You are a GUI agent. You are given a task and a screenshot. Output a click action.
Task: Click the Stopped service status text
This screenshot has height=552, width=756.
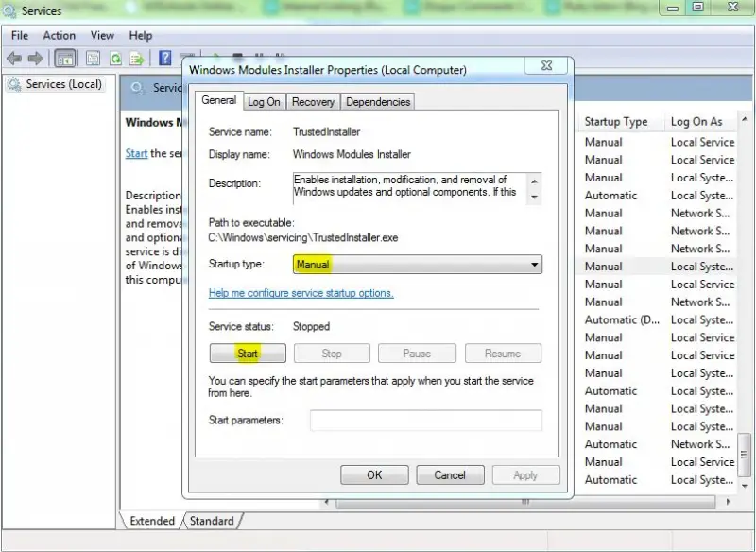pos(312,326)
